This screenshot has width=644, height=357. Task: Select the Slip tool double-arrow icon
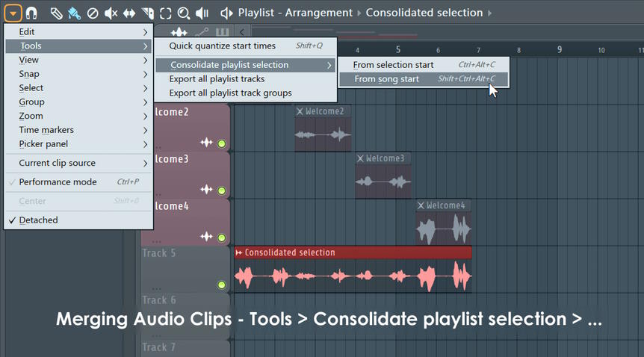129,13
